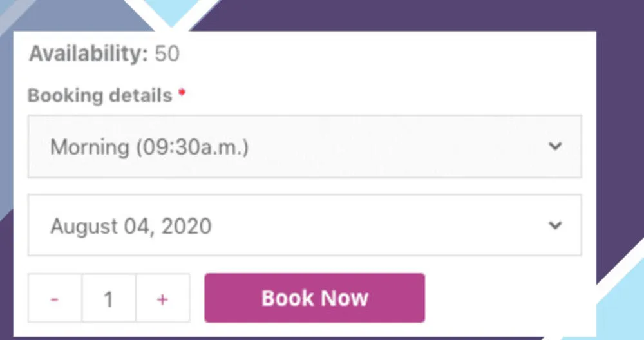Click the minus sign icon
The image size is (644, 340).
tap(55, 299)
